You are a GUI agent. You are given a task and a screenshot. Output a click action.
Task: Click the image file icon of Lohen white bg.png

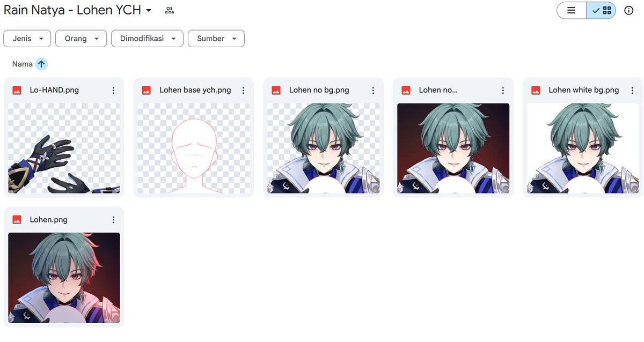pos(536,91)
